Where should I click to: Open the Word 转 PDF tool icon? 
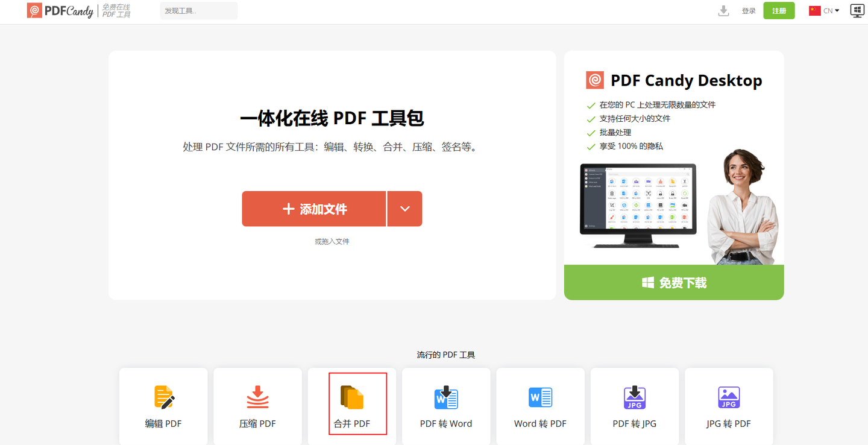point(540,397)
